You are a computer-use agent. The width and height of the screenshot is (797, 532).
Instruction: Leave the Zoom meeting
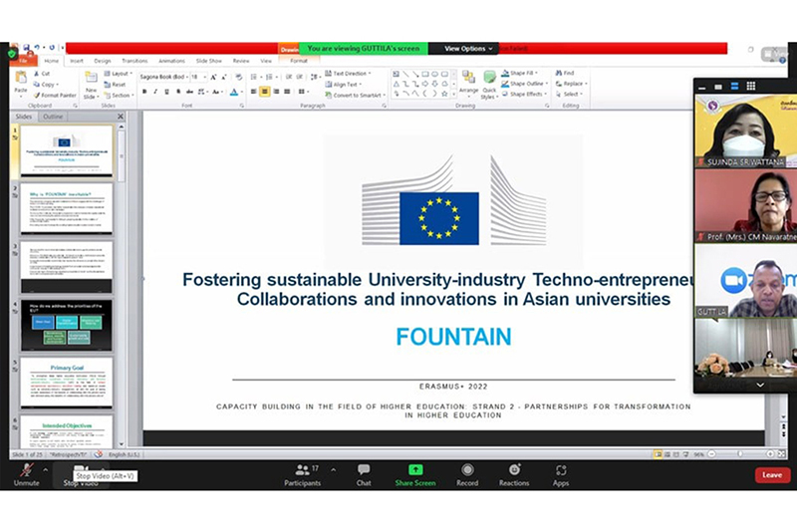coord(772,474)
